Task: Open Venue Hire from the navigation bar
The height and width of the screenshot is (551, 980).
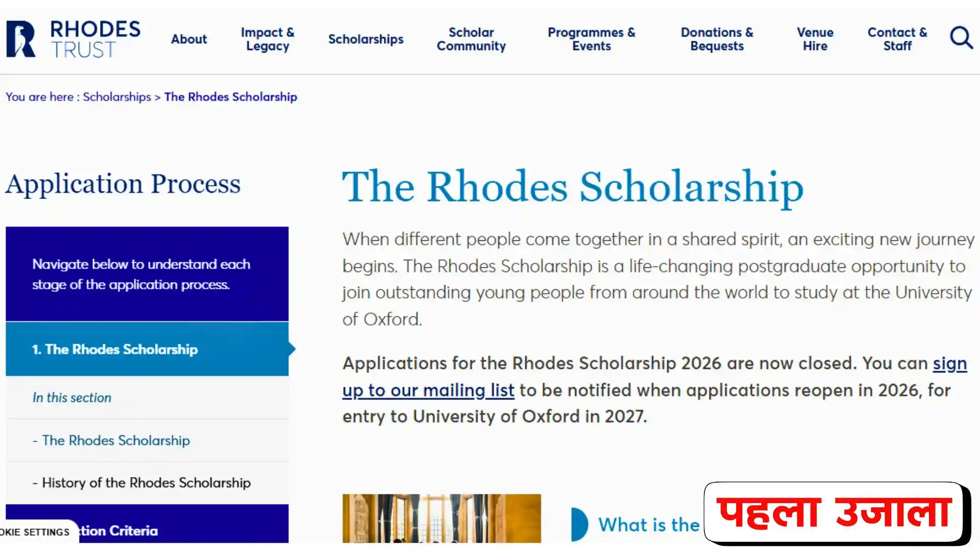Action: pos(815,39)
